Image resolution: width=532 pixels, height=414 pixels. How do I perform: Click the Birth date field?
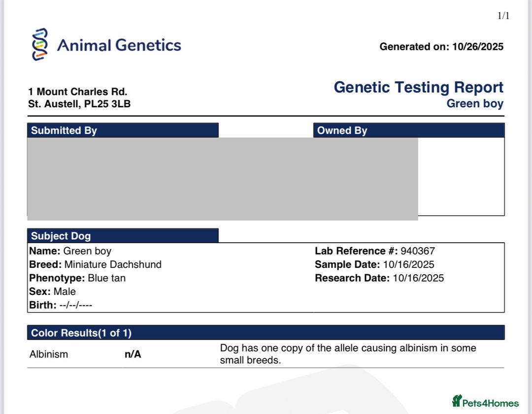tap(61, 305)
